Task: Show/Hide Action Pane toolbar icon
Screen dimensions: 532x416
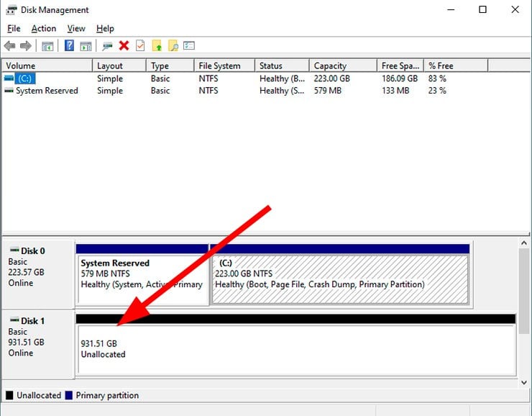Action: point(86,46)
